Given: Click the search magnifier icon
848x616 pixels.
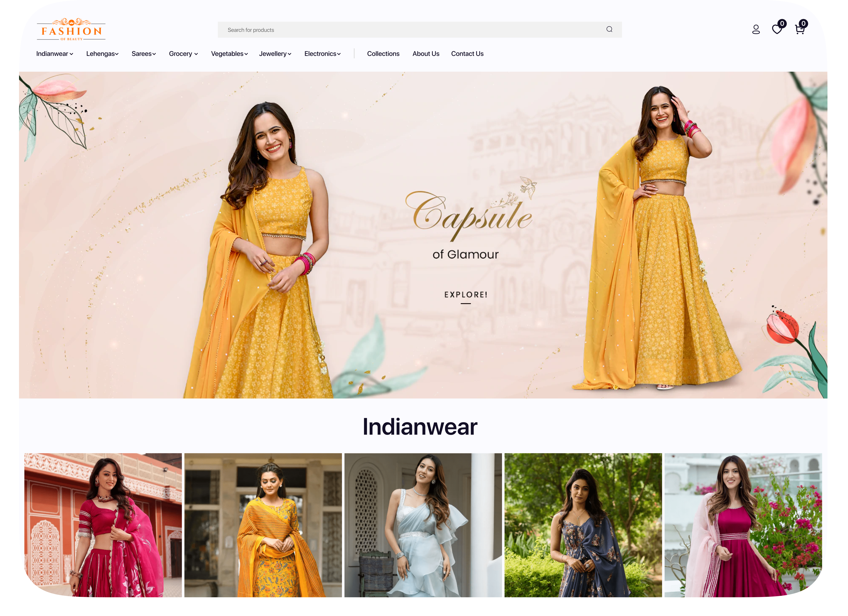Looking at the screenshot, I should click(x=609, y=29).
